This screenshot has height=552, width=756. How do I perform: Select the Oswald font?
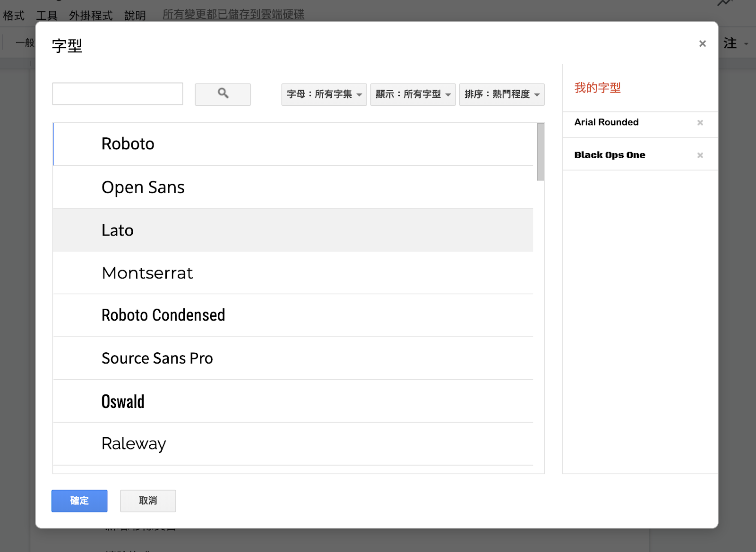tap(293, 401)
